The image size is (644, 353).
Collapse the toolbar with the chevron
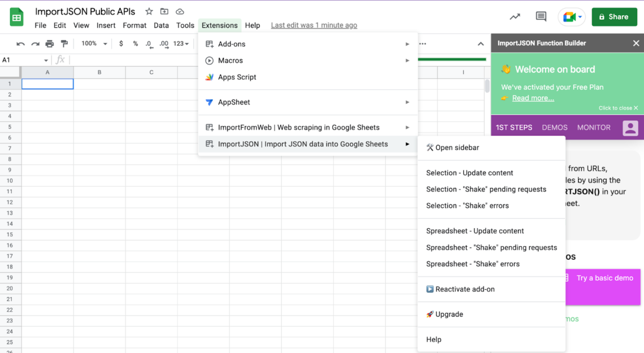coord(480,43)
